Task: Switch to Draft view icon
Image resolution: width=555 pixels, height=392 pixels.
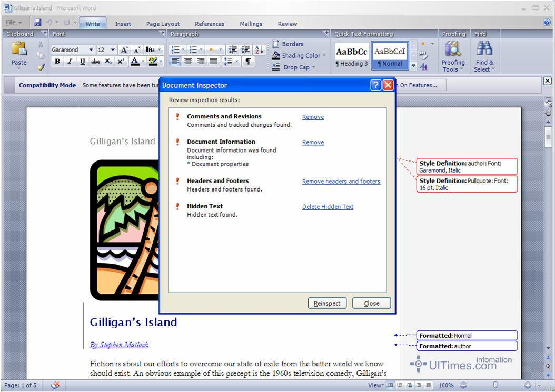Action: [x=429, y=385]
